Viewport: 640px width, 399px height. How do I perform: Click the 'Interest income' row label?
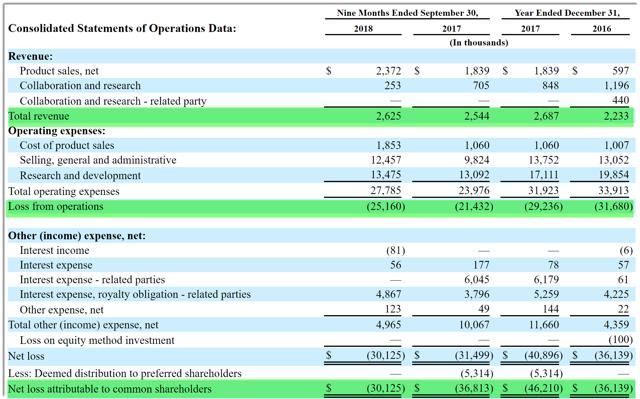tap(54, 250)
